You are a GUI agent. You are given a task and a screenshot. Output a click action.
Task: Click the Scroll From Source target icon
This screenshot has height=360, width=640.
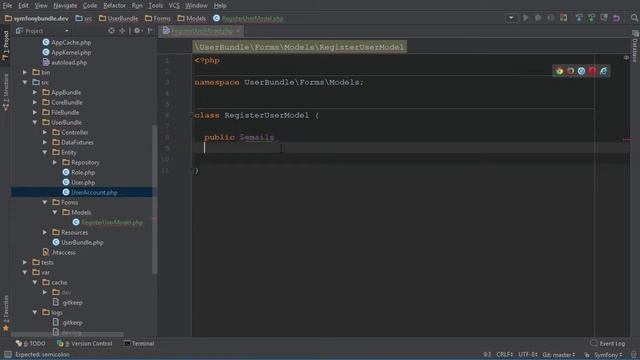(111, 31)
